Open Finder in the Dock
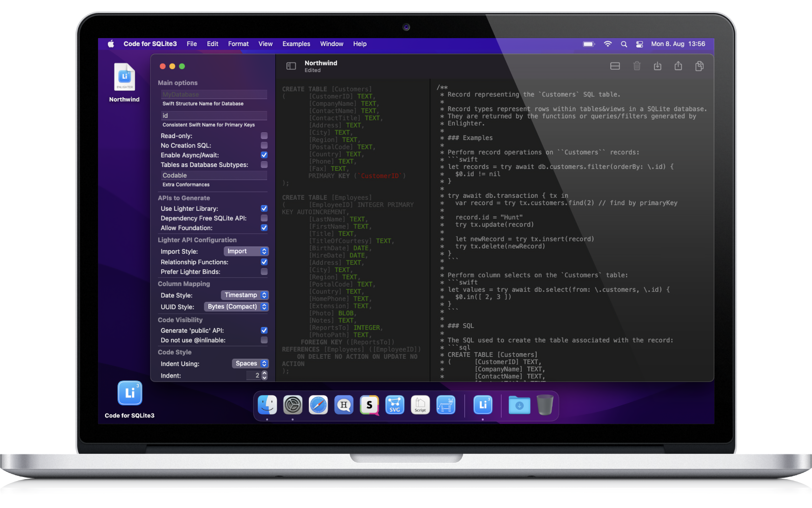The height and width of the screenshot is (508, 812). coord(267,405)
